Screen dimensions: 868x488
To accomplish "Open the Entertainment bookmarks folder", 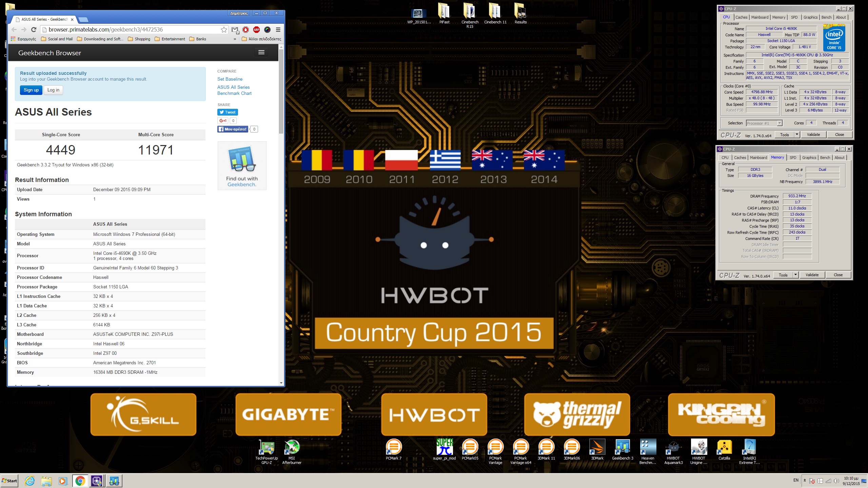I will (170, 39).
